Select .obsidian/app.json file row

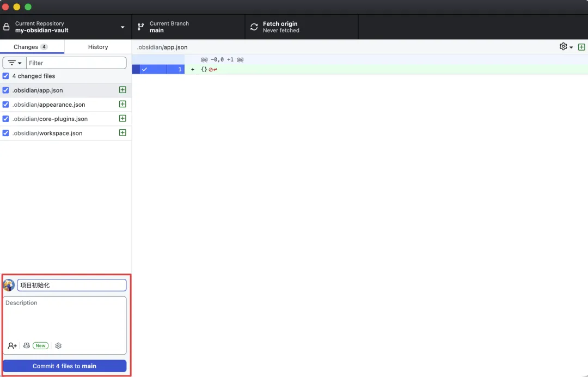pos(66,90)
